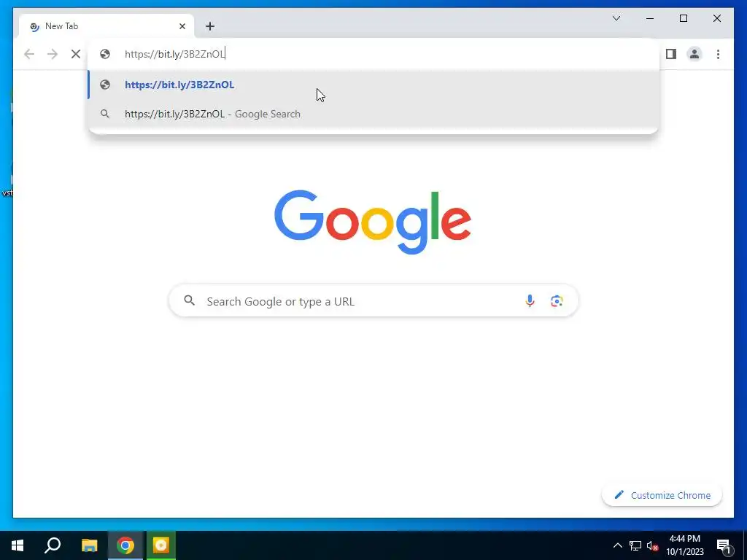747x560 pixels.
Task: Open Windows taskbar search
Action: coord(53,545)
